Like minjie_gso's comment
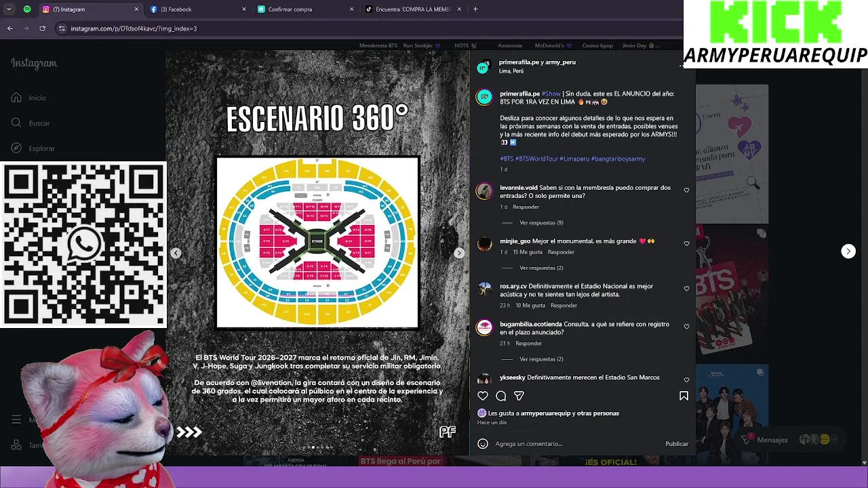Viewport: 868px width, 488px height. [x=686, y=244]
